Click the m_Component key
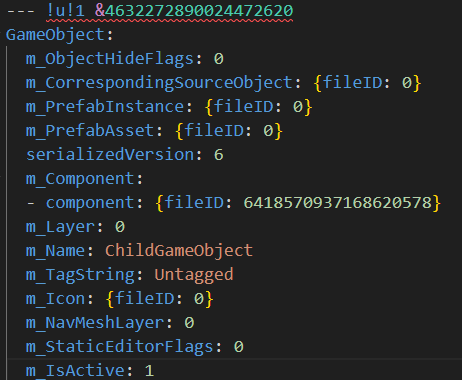462x380 pixels. (80, 179)
